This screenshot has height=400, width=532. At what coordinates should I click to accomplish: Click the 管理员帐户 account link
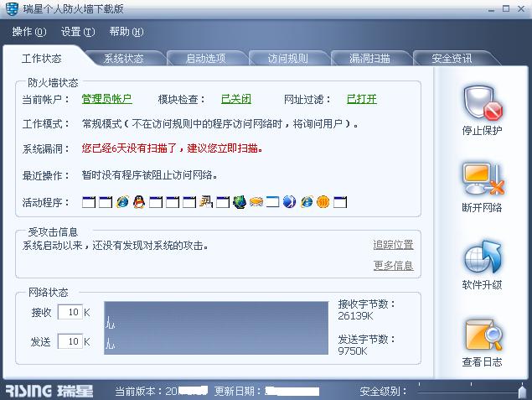(x=107, y=99)
